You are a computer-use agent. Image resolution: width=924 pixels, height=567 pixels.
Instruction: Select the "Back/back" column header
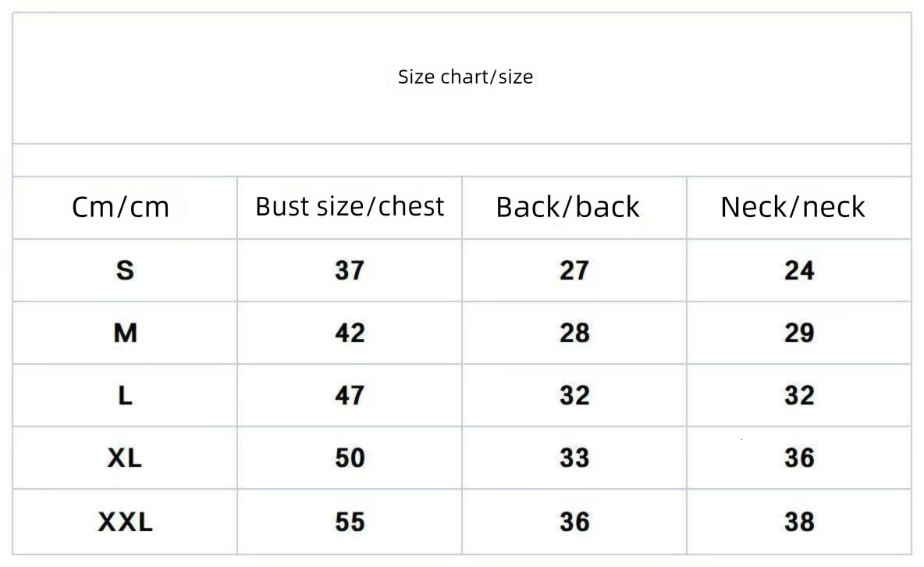click(x=567, y=207)
